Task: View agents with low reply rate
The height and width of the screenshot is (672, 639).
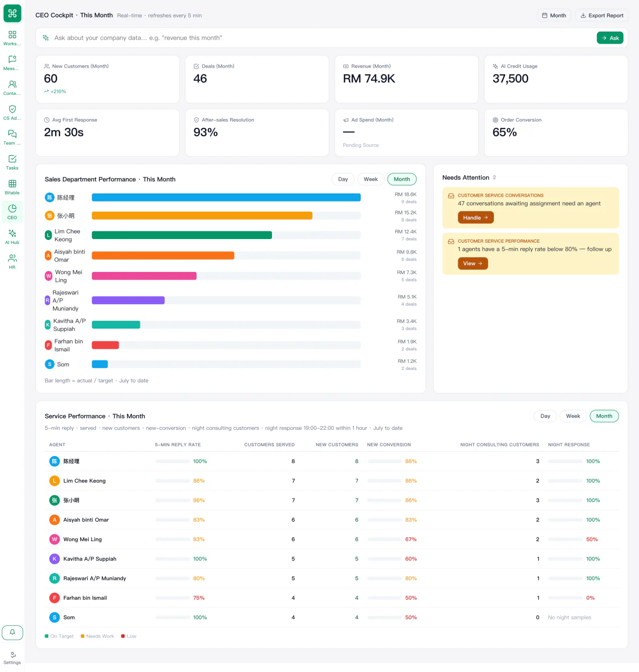Action: [x=473, y=264]
